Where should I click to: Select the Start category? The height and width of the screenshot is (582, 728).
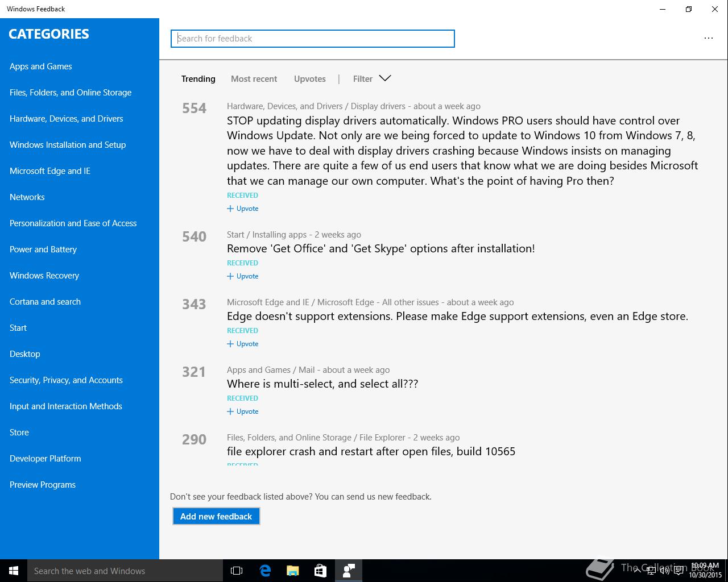pyautogui.click(x=18, y=328)
